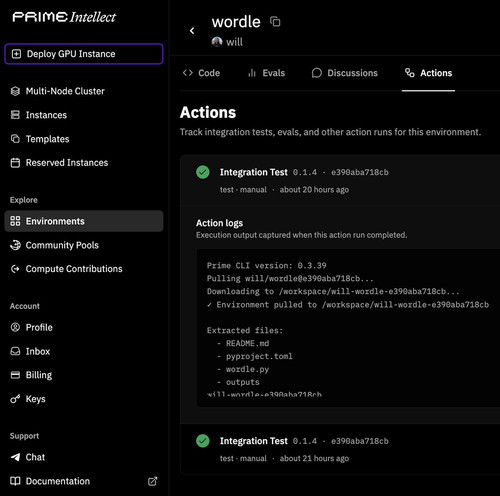Click the Multi-Node Cluster stack icon

pos(15,91)
